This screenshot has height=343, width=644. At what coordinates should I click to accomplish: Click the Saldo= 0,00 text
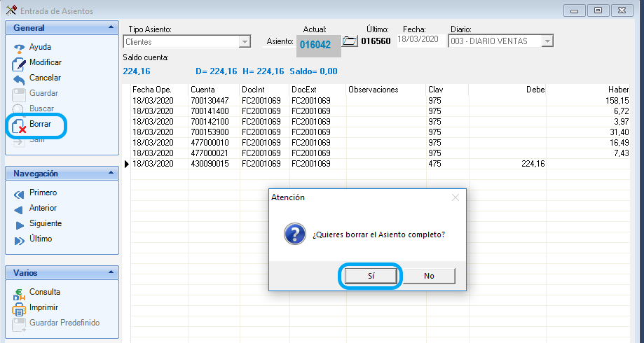tap(313, 71)
